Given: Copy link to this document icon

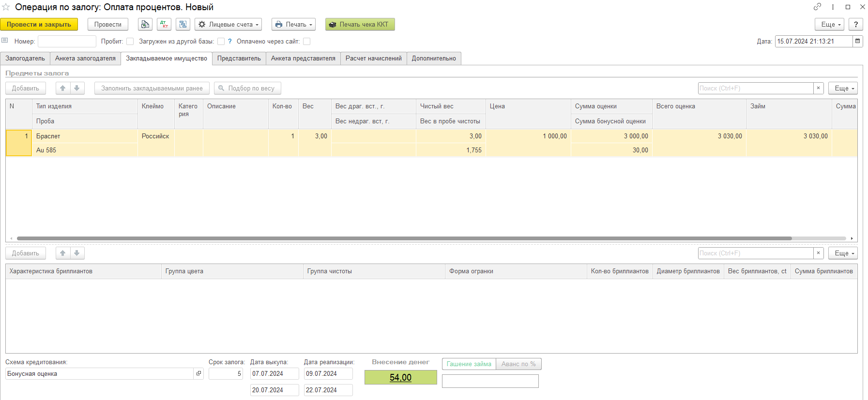Looking at the screenshot, I should tap(817, 7).
